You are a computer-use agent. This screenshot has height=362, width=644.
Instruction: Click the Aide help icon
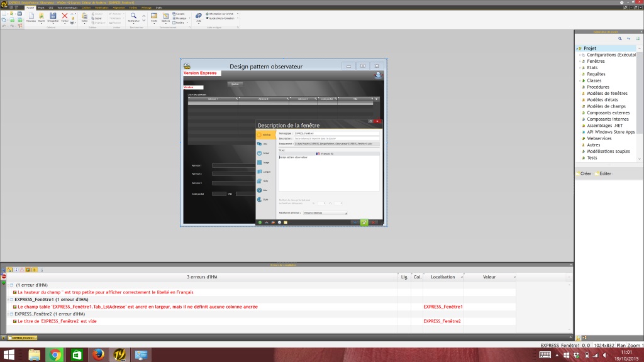198,16
